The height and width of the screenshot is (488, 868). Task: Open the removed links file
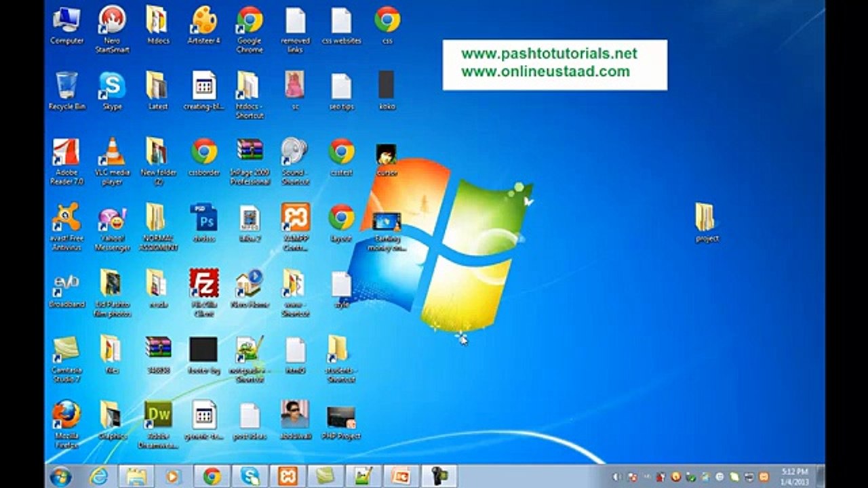click(x=295, y=30)
